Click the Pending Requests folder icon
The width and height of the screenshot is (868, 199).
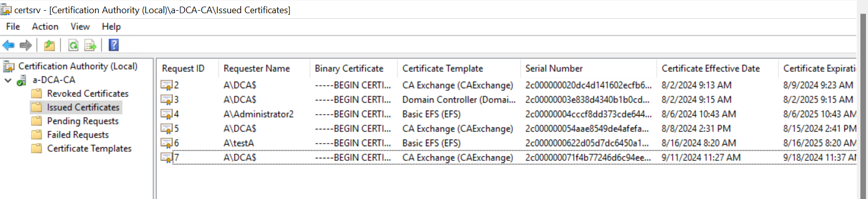coord(37,121)
